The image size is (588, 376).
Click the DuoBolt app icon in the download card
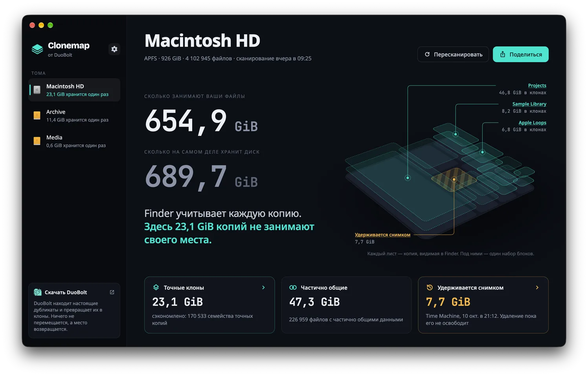point(38,292)
